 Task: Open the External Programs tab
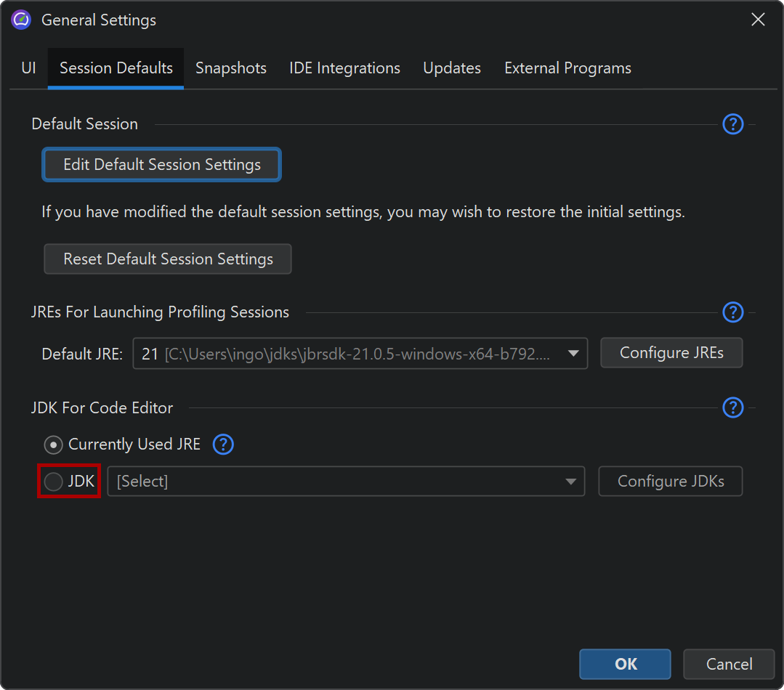567,68
